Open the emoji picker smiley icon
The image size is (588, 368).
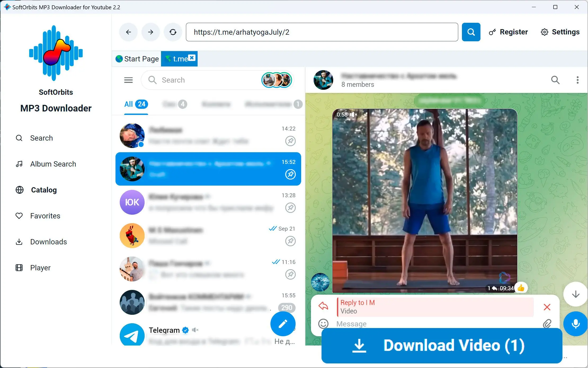pos(323,324)
